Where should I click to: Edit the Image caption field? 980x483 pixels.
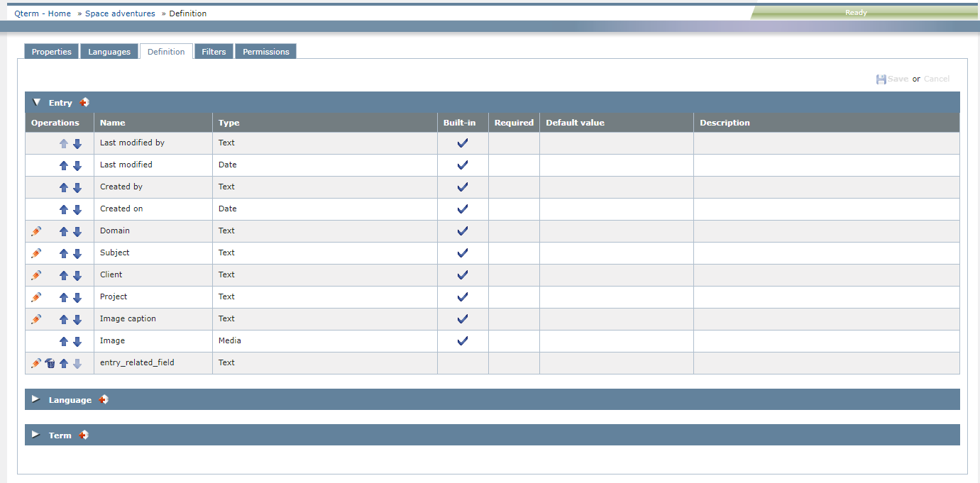coord(36,318)
